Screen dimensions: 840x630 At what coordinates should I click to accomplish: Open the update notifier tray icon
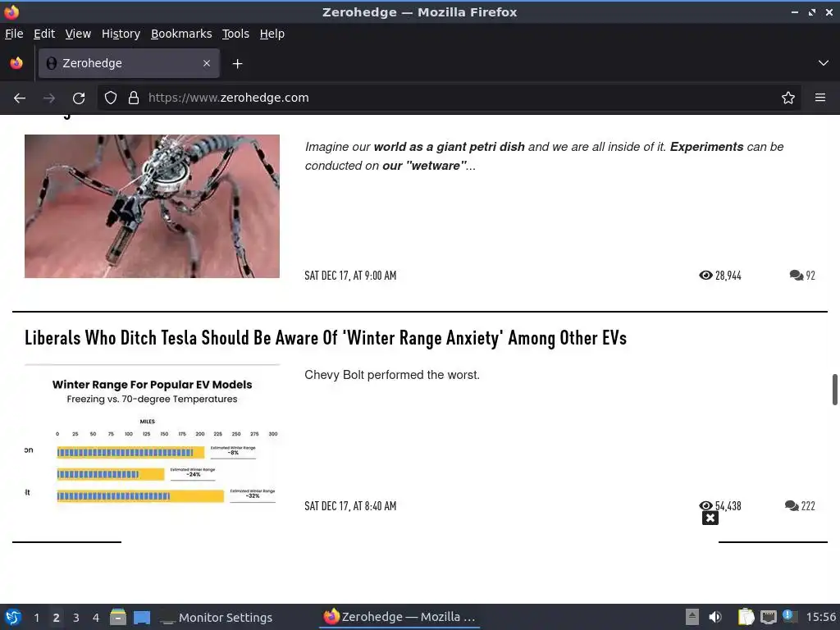[x=790, y=617]
